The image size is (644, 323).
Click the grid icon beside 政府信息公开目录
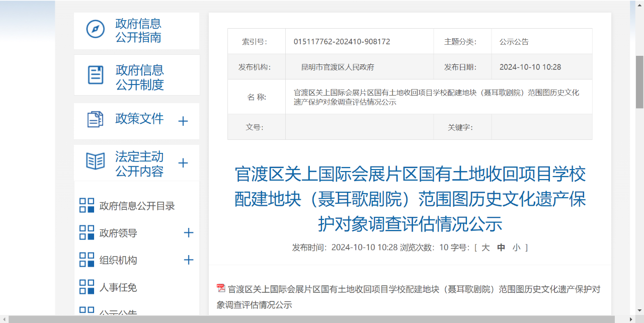click(87, 205)
